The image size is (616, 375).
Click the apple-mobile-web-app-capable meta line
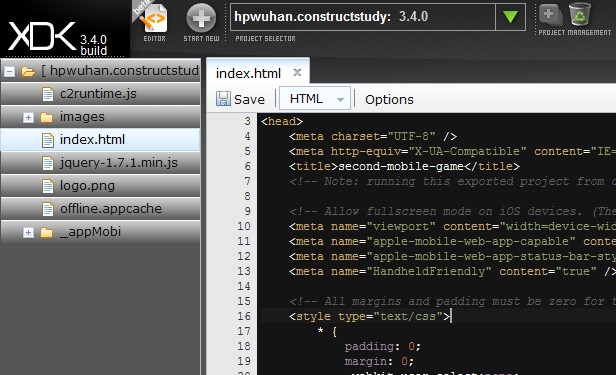click(x=453, y=241)
